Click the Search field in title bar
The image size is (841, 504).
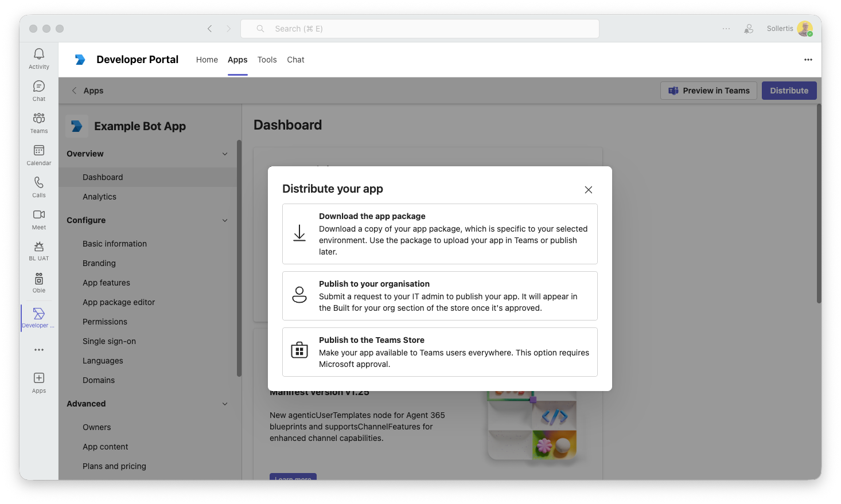tap(420, 29)
